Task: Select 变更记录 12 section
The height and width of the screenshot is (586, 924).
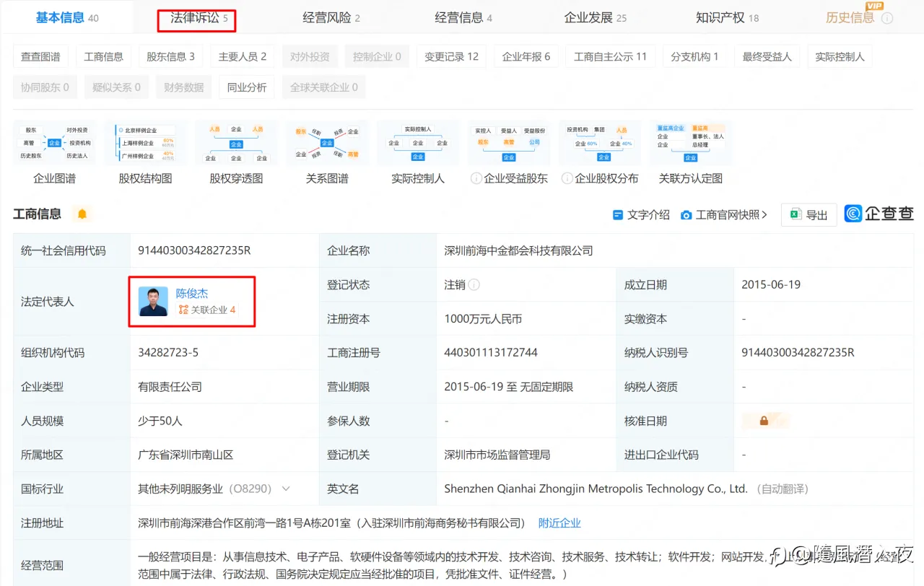Action: (x=452, y=56)
